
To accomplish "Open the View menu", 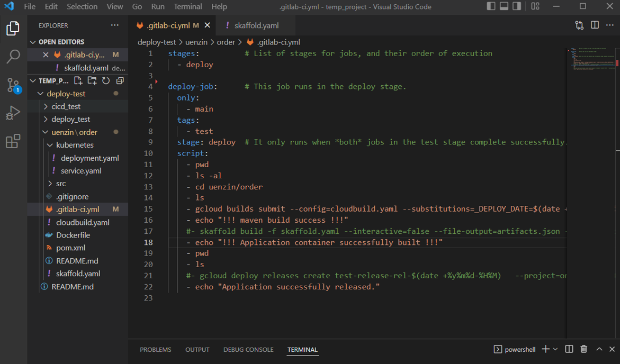I will 115,6.
